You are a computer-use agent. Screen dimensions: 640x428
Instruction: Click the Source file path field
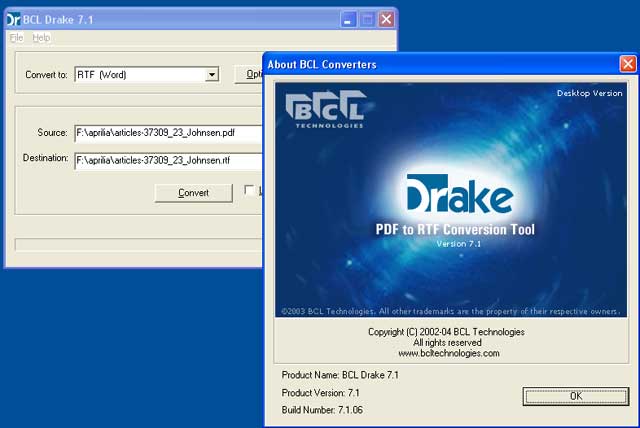click(169, 133)
